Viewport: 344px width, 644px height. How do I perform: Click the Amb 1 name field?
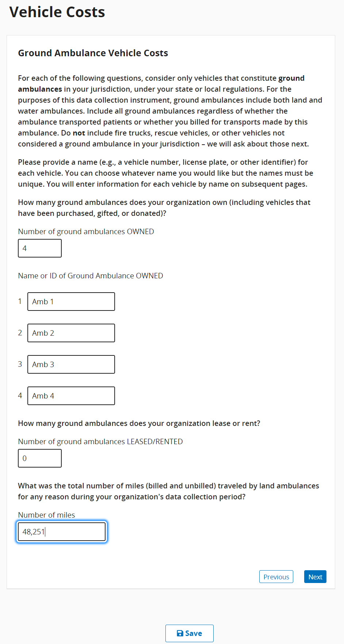pyautogui.click(x=71, y=302)
